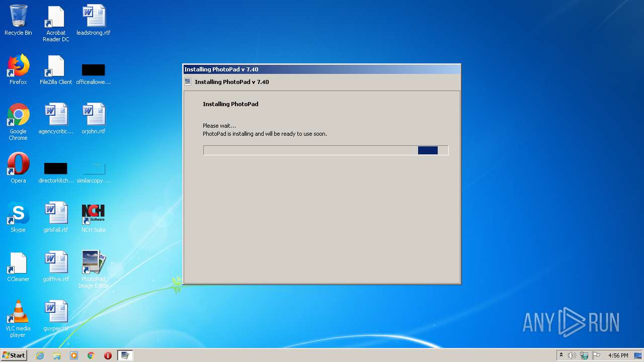Viewport: 644px width, 362px height.
Task: Open FileZilla Client shortcut
Action: pos(56,69)
